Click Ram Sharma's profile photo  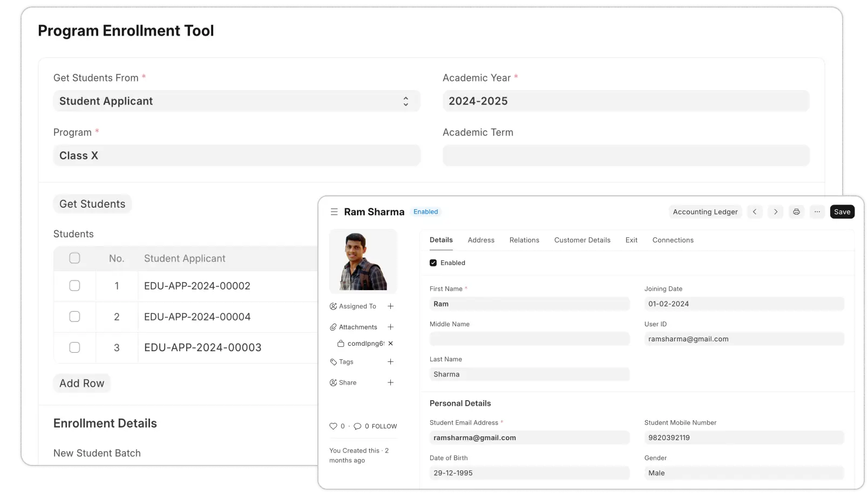pyautogui.click(x=363, y=262)
